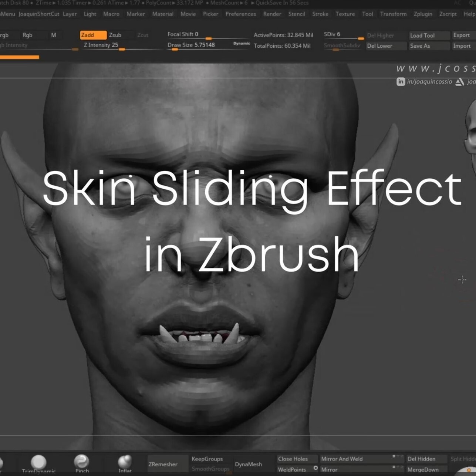This screenshot has height=476, width=476.
Task: Open the Tool menu
Action: pos(367,14)
